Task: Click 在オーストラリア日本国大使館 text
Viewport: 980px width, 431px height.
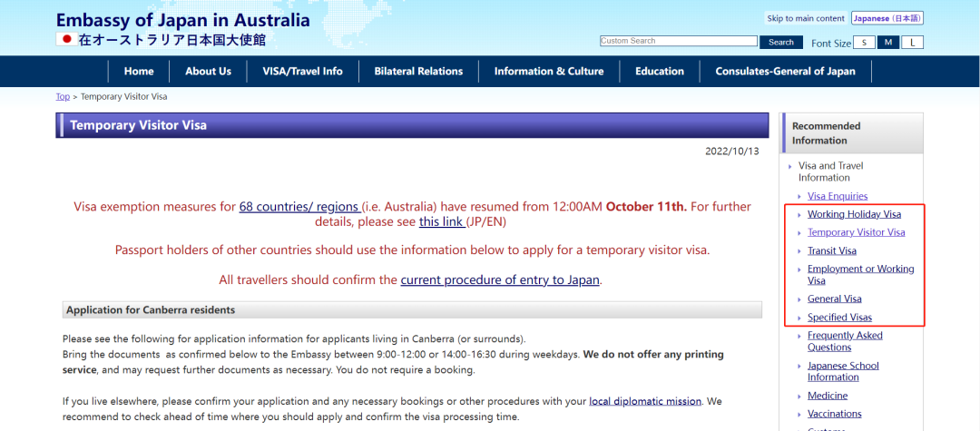Action: tap(172, 41)
